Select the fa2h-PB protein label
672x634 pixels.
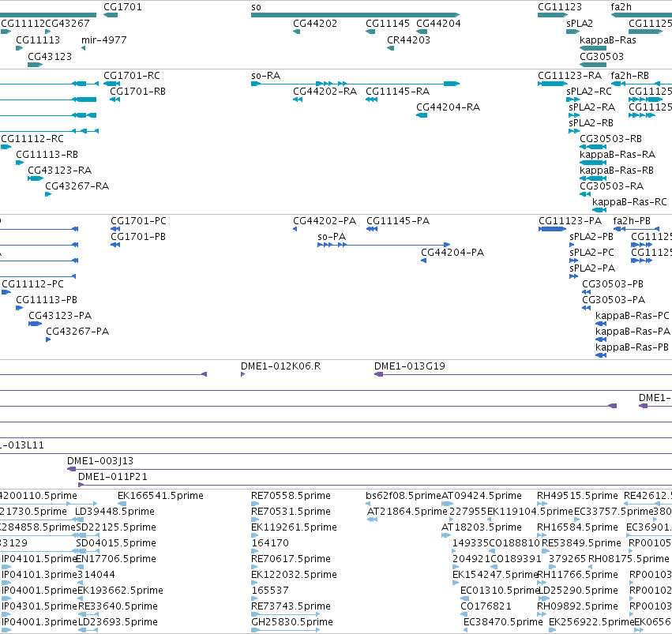(x=632, y=221)
